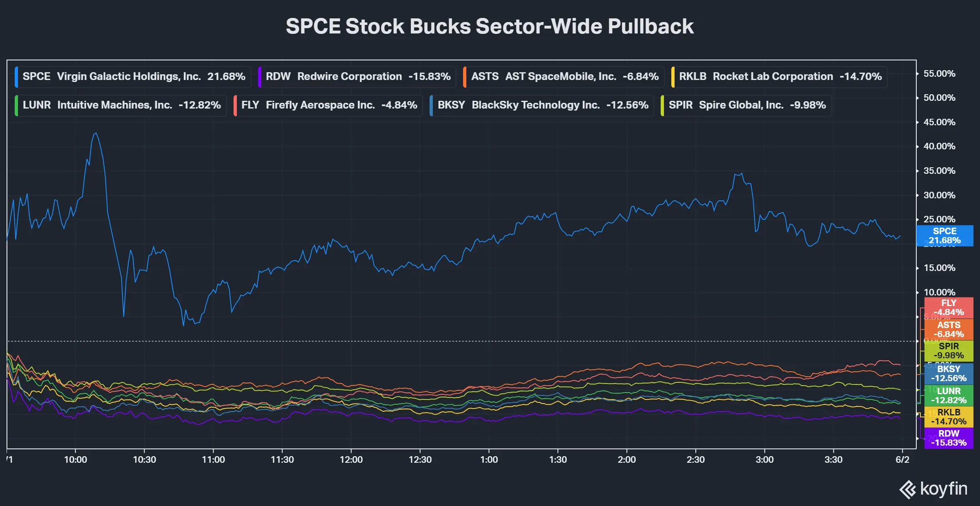Click the 35.00% y-axis label
The height and width of the screenshot is (506, 980).
point(940,171)
